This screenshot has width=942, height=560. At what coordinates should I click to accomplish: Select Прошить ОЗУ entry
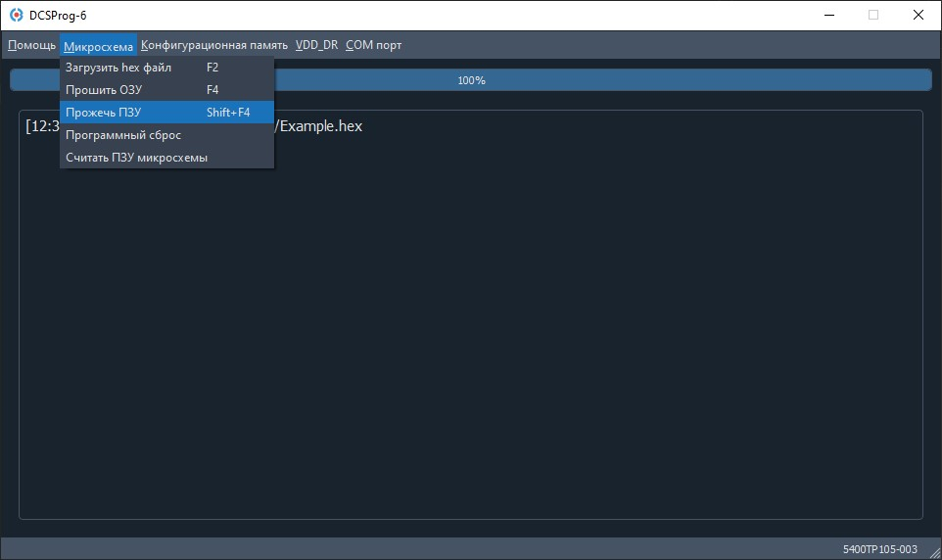click(x=167, y=89)
